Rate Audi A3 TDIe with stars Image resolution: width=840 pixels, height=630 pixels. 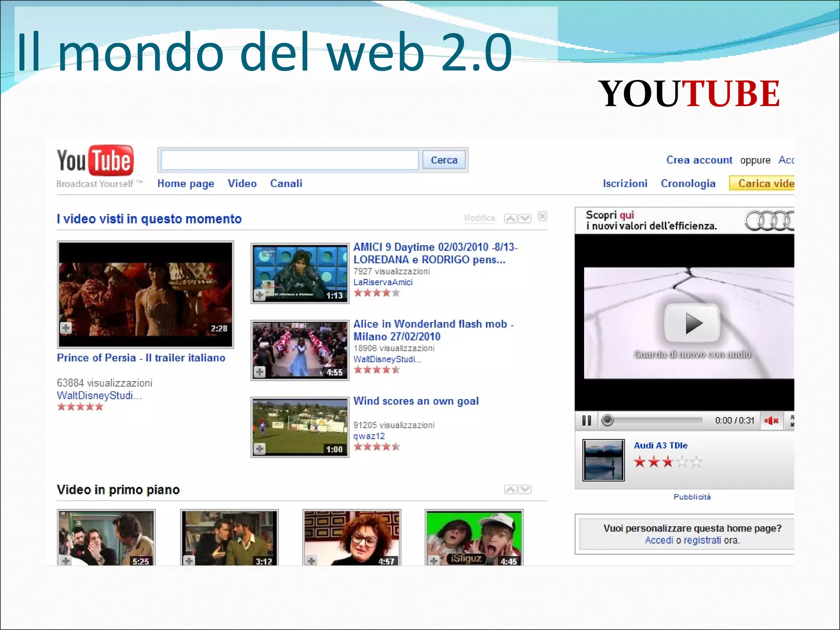pos(668,462)
